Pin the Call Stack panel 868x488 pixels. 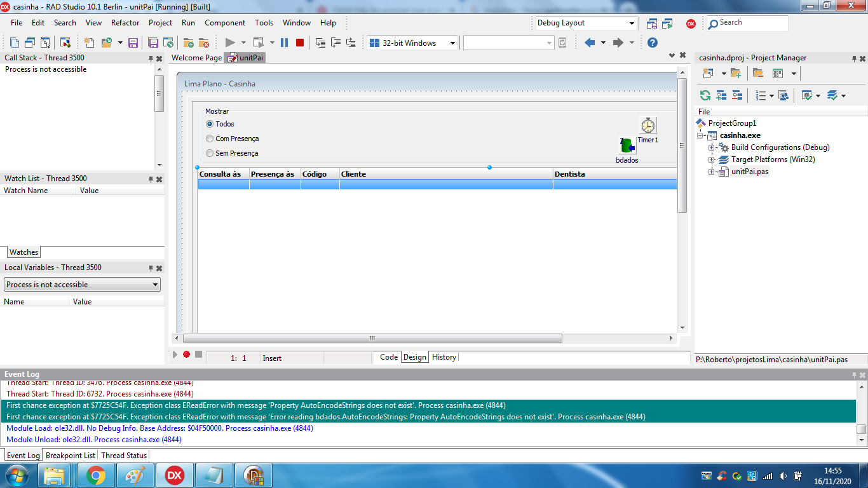click(x=151, y=58)
